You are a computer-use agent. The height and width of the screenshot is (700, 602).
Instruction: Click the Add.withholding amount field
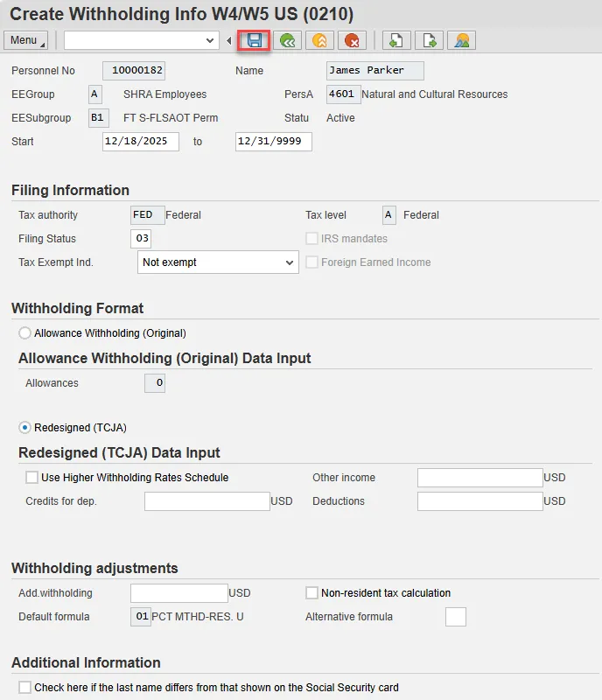coord(178,593)
